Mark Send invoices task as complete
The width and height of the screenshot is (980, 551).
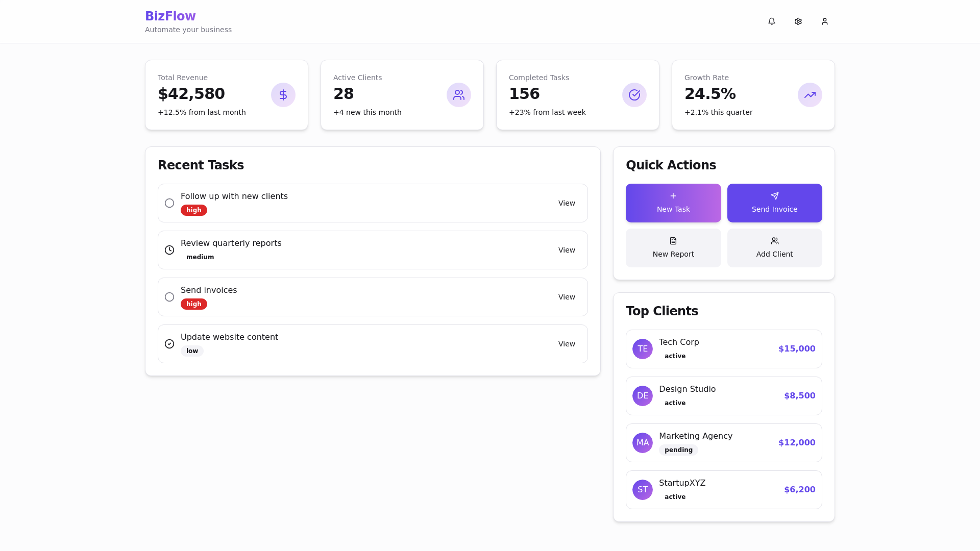click(169, 296)
